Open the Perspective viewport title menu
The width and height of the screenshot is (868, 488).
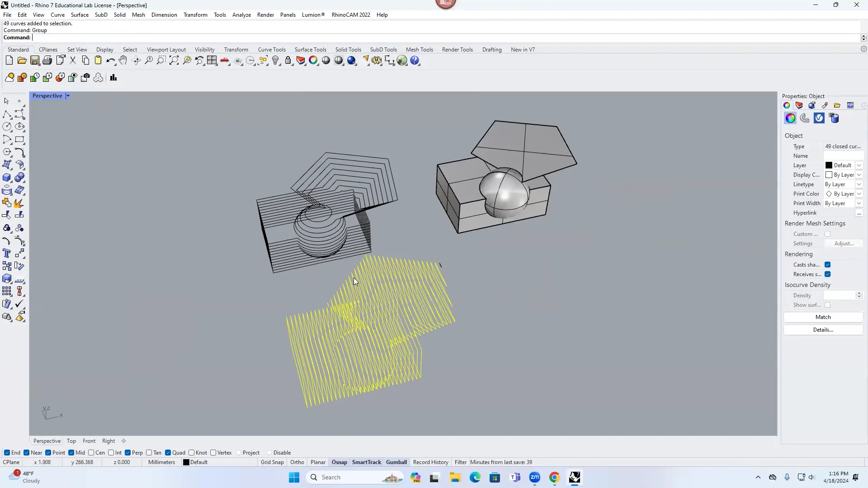pyautogui.click(x=68, y=95)
